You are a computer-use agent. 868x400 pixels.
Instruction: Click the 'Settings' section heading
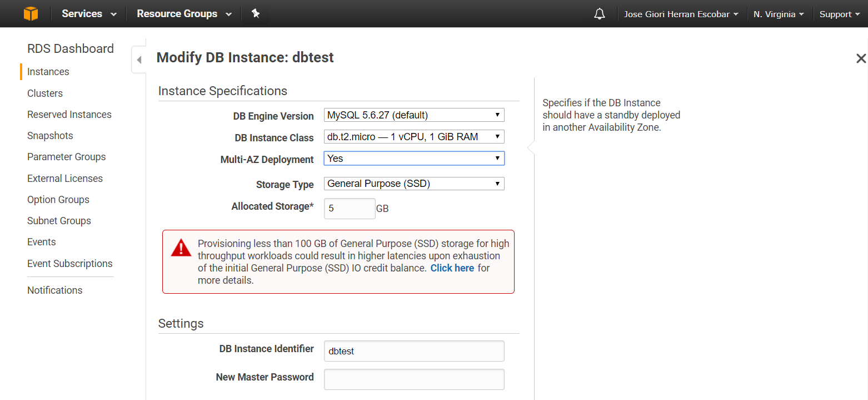(x=181, y=324)
